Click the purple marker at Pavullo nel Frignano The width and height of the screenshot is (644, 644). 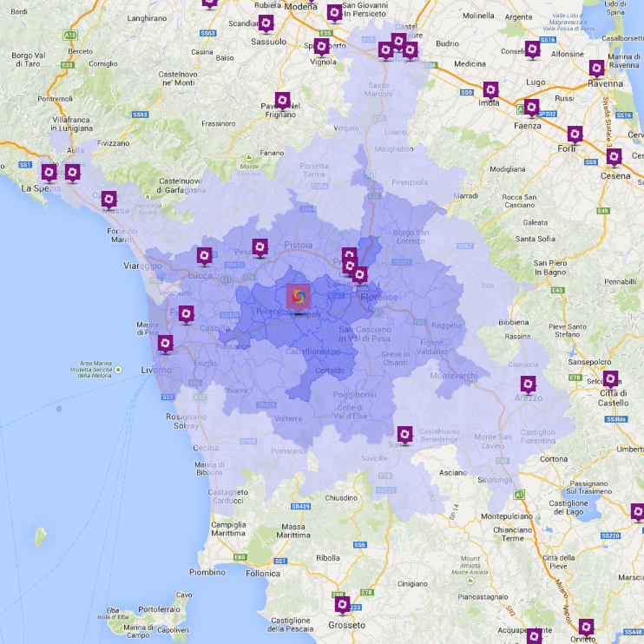[281, 101]
